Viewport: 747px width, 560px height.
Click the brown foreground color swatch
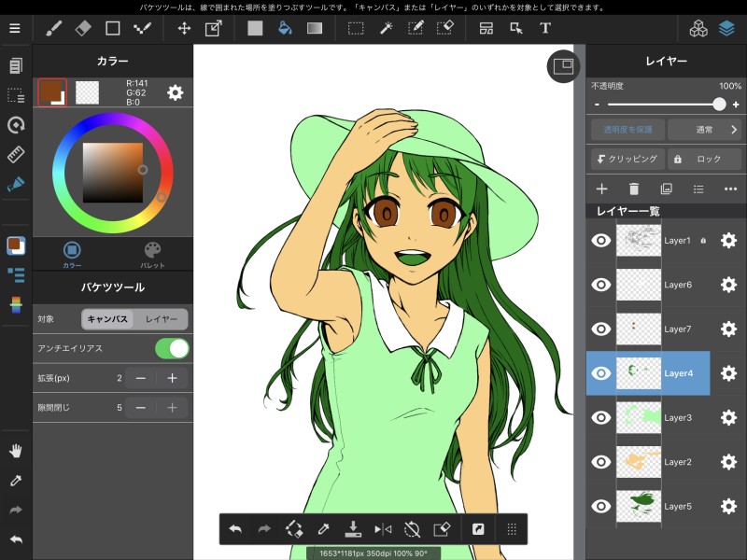(x=50, y=91)
